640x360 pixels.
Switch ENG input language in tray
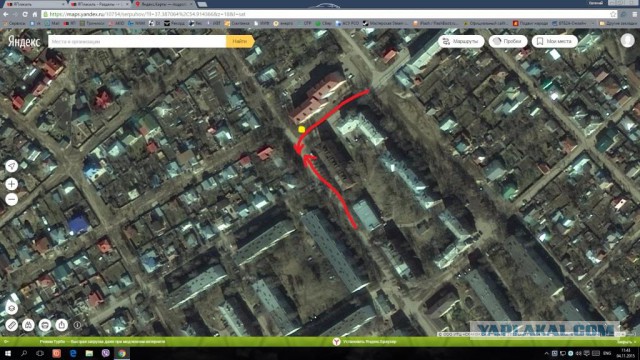coord(607,353)
